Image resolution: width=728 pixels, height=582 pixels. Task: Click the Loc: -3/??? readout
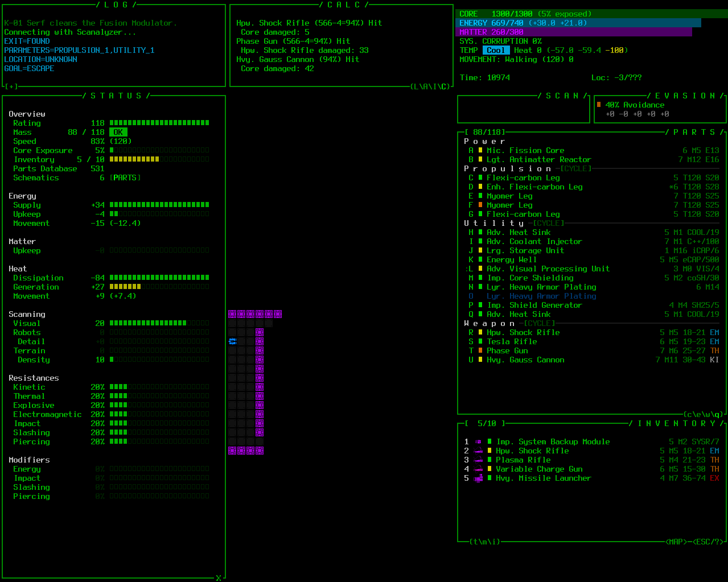coord(617,77)
